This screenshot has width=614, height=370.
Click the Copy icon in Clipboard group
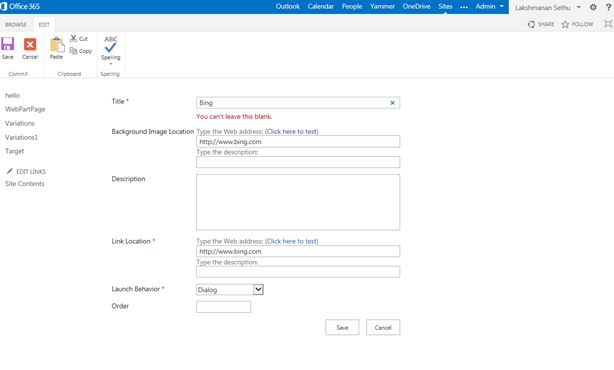pyautogui.click(x=73, y=51)
